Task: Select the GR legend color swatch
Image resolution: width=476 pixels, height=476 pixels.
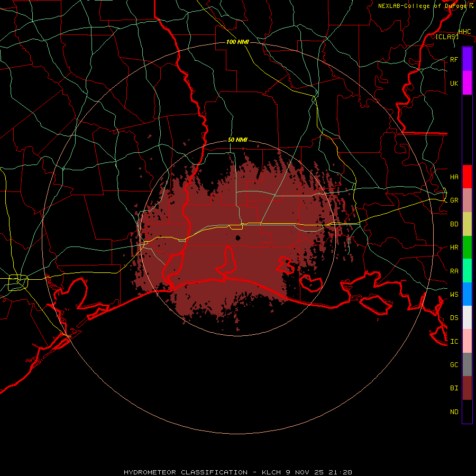Action: point(467,200)
